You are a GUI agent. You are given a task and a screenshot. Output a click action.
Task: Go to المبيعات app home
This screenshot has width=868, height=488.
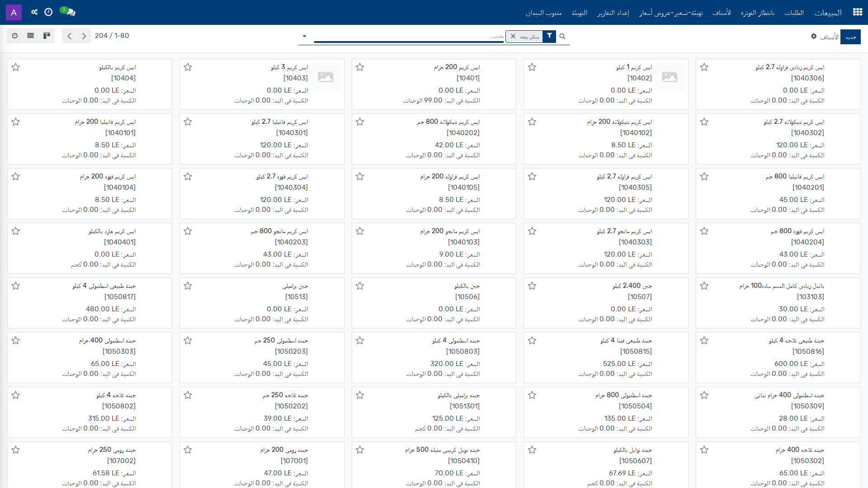828,13
